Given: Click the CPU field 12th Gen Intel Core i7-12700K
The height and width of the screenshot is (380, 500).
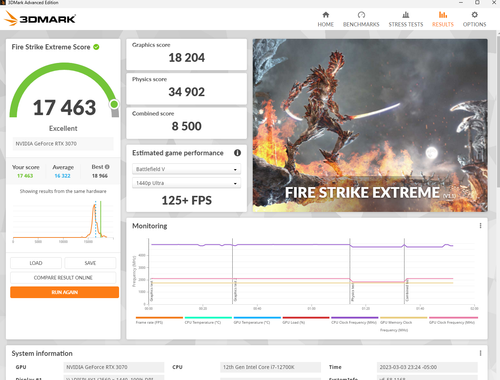Looking at the screenshot, I should coord(270,367).
